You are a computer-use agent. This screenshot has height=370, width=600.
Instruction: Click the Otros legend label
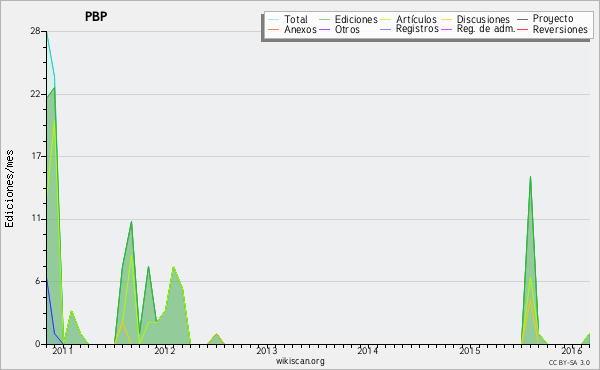pyautogui.click(x=347, y=29)
